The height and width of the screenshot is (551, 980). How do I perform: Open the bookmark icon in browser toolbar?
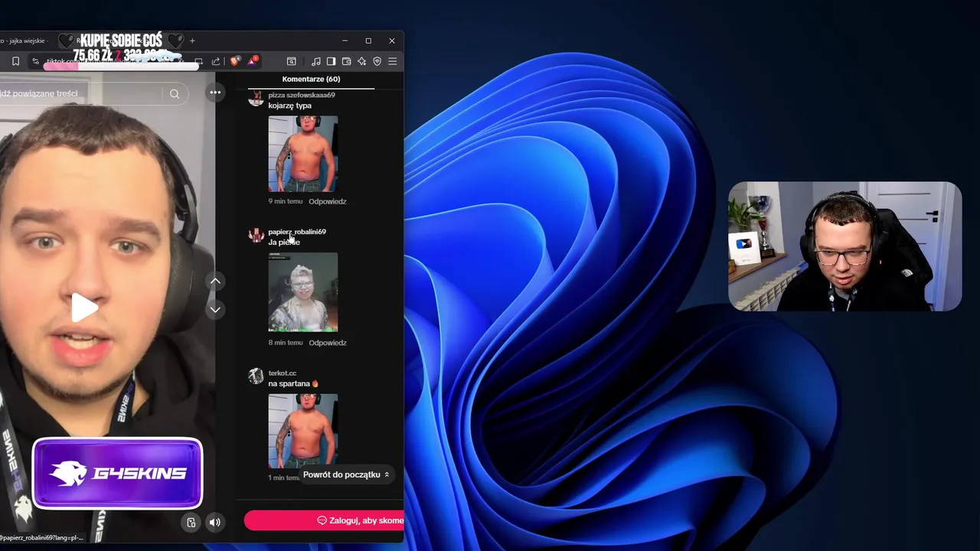point(15,61)
